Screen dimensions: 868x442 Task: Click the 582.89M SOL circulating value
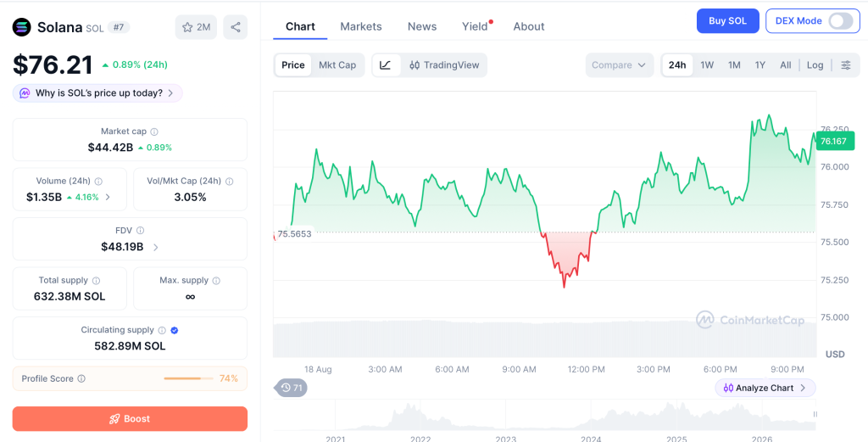(130, 346)
